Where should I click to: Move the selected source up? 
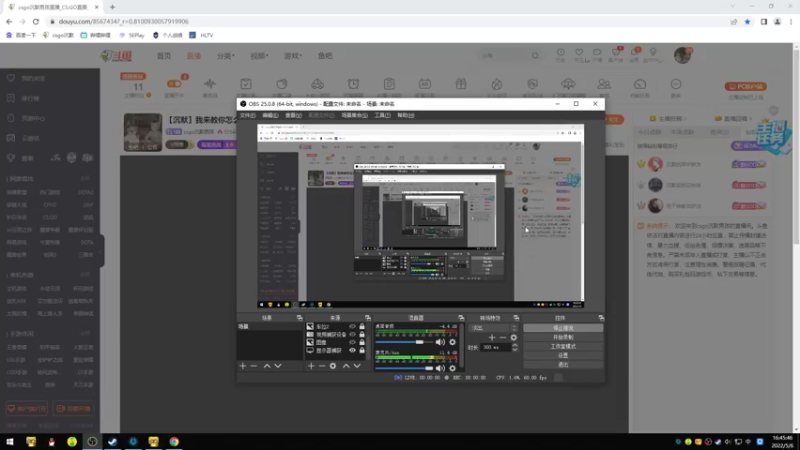[346, 366]
